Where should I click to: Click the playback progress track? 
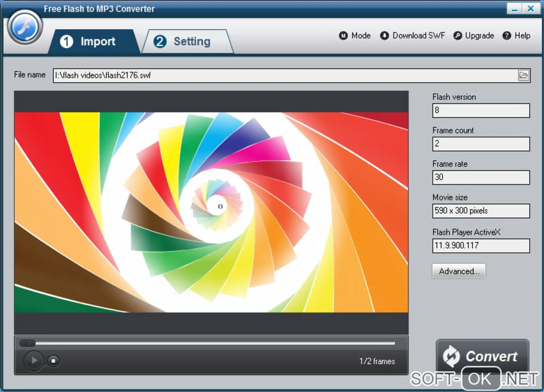(215, 343)
